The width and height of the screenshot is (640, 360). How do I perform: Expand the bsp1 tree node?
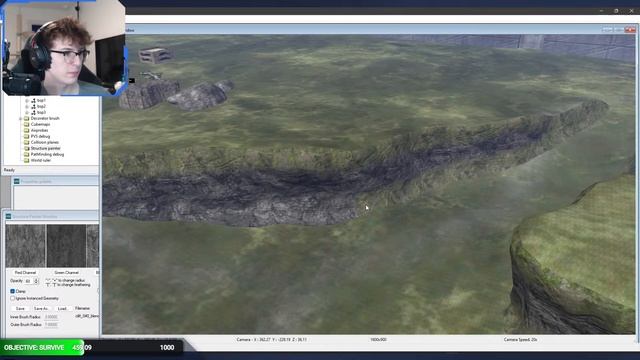tap(27, 100)
